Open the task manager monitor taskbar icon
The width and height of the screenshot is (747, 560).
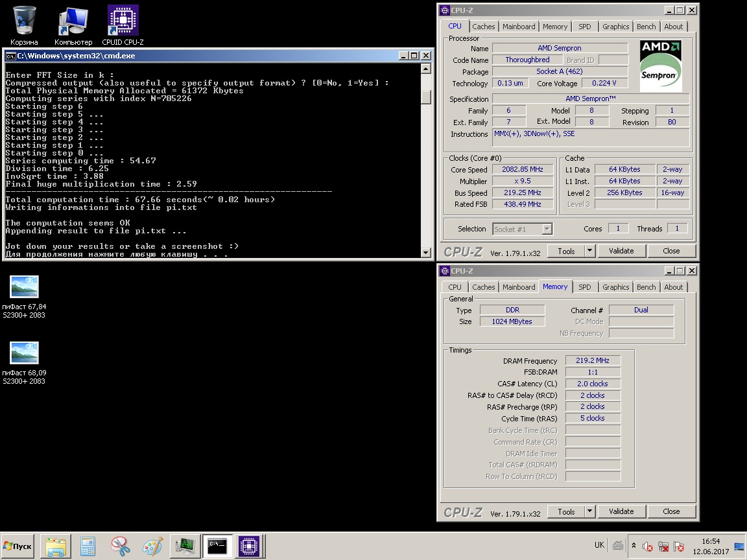185,546
